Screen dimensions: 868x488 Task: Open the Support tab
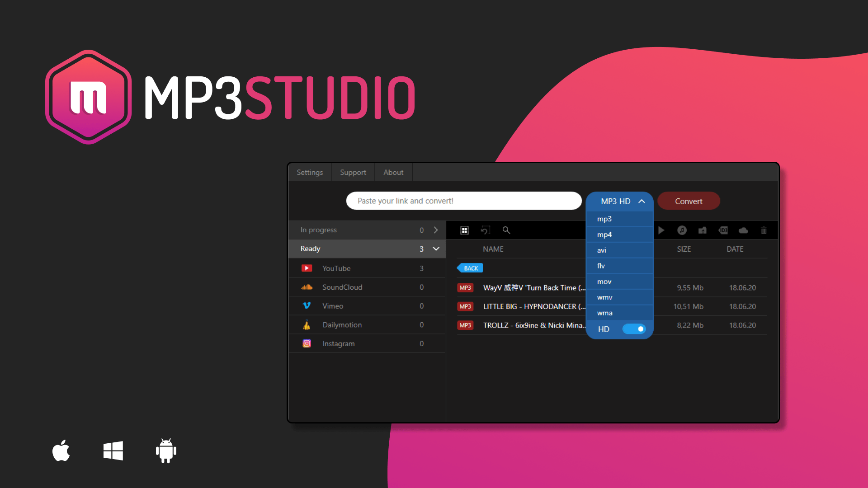353,173
